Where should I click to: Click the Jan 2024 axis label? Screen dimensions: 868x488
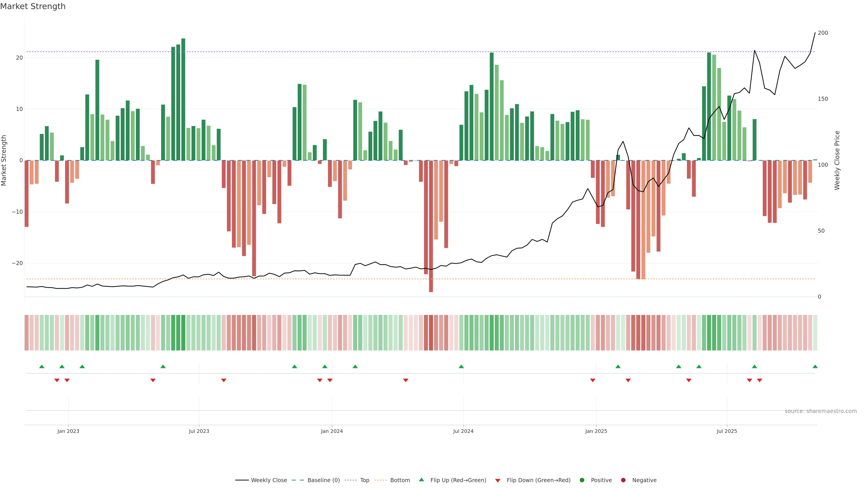coord(332,431)
